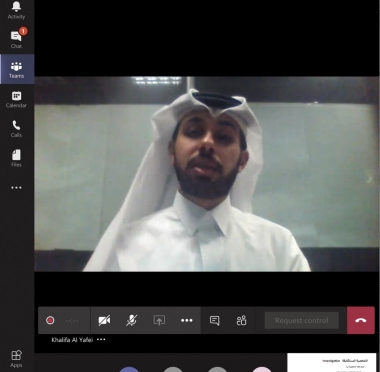Open more actions menu in call toolbar
The width and height of the screenshot is (380, 372).
(x=187, y=321)
